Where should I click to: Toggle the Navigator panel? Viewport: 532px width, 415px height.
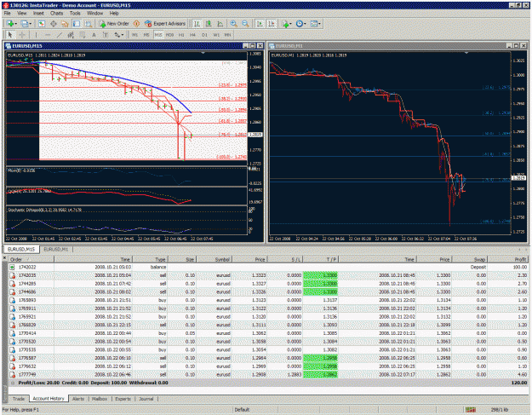65,23
